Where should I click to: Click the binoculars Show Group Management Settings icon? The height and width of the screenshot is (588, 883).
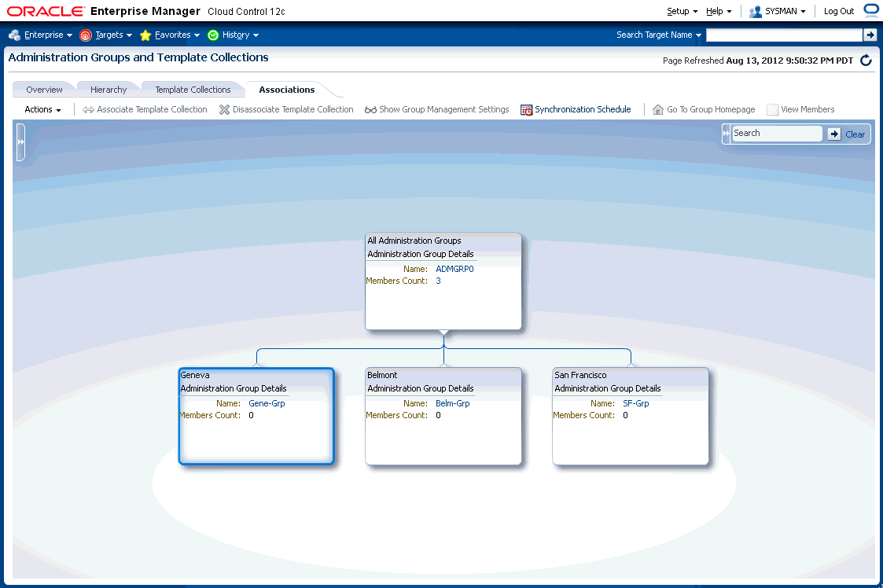click(x=370, y=110)
